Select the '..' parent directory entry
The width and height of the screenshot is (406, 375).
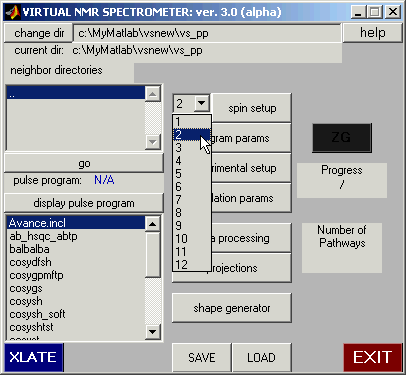76,93
